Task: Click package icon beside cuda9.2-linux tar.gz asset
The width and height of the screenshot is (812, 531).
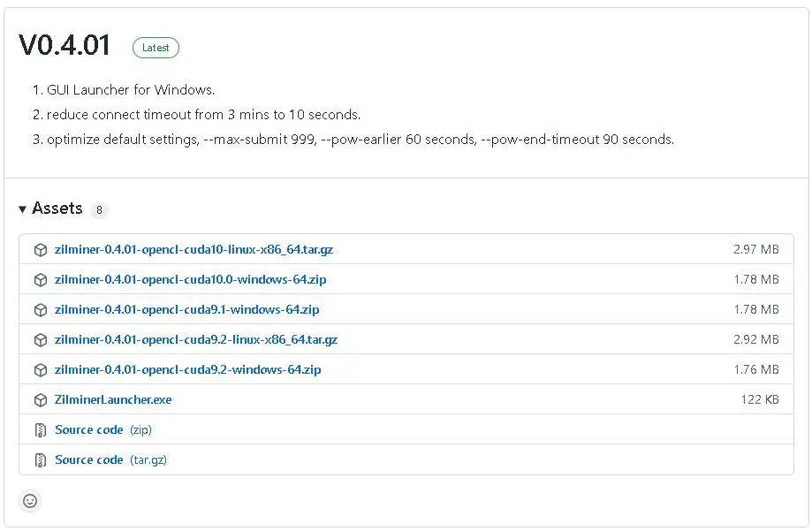Action: pyautogui.click(x=41, y=340)
